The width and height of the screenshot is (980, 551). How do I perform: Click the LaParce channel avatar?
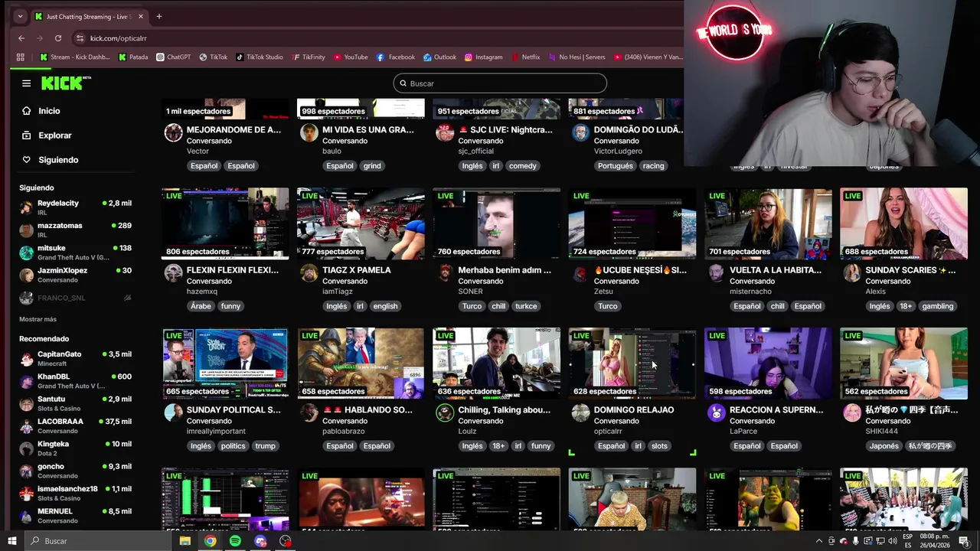point(716,413)
